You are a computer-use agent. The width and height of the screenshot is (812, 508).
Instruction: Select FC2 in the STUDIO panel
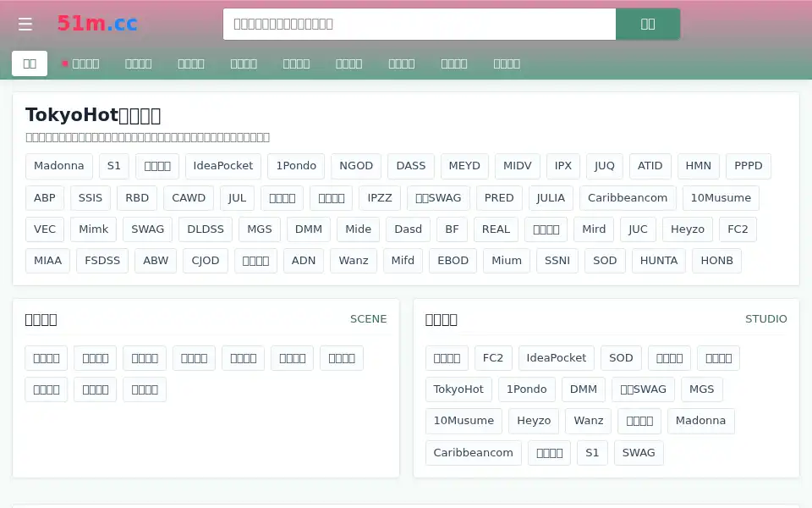point(492,358)
